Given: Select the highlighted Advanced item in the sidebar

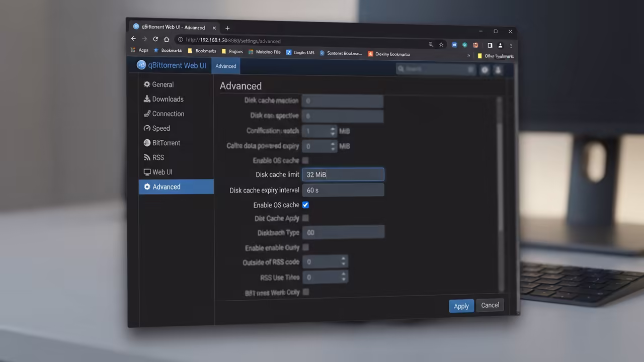Looking at the screenshot, I should (x=176, y=187).
